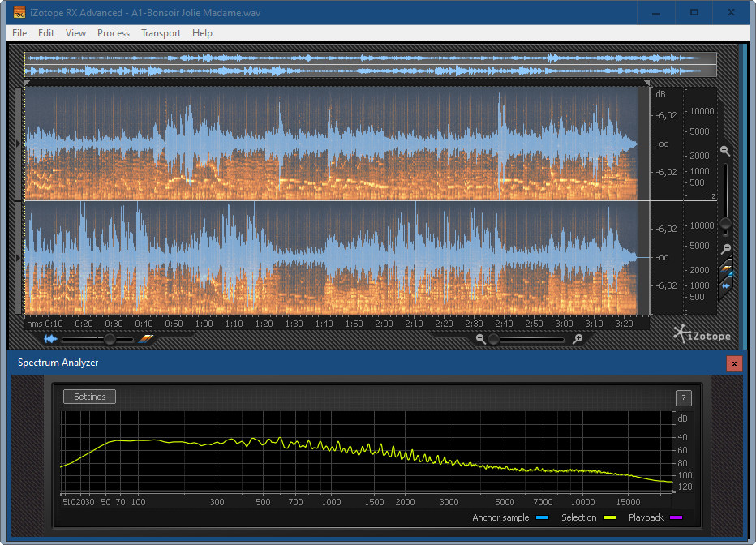Close the Spectrum Analyzer panel
This screenshot has height=545, width=756.
click(x=734, y=363)
